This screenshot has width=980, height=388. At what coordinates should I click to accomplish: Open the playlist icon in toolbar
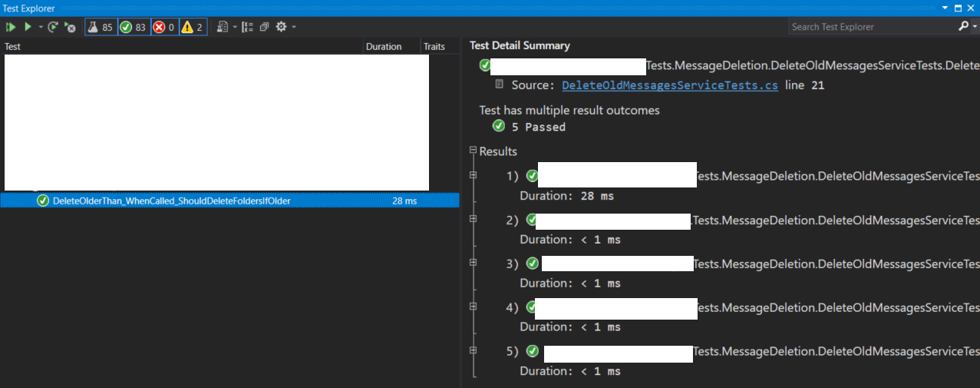[x=223, y=27]
